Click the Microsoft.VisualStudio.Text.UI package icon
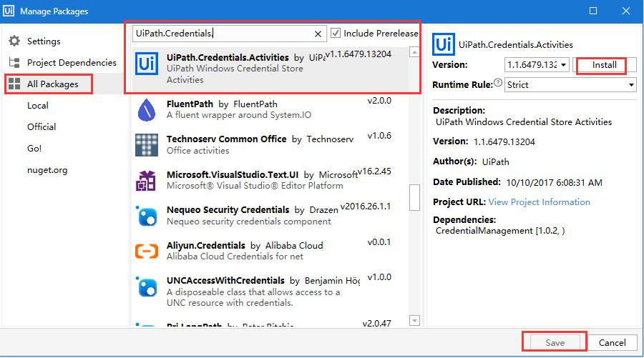This screenshot has height=358, width=644. [x=147, y=181]
